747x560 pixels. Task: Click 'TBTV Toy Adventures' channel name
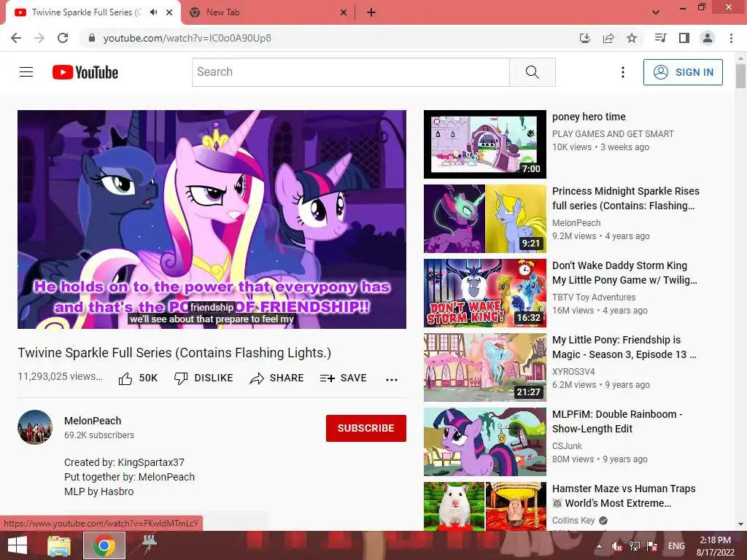(x=594, y=297)
